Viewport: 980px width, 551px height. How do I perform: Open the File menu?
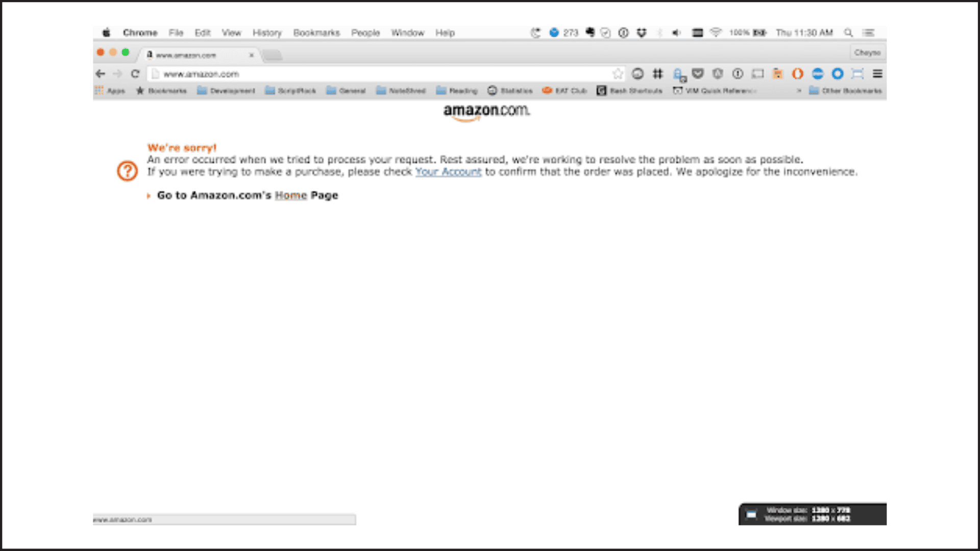click(x=176, y=33)
